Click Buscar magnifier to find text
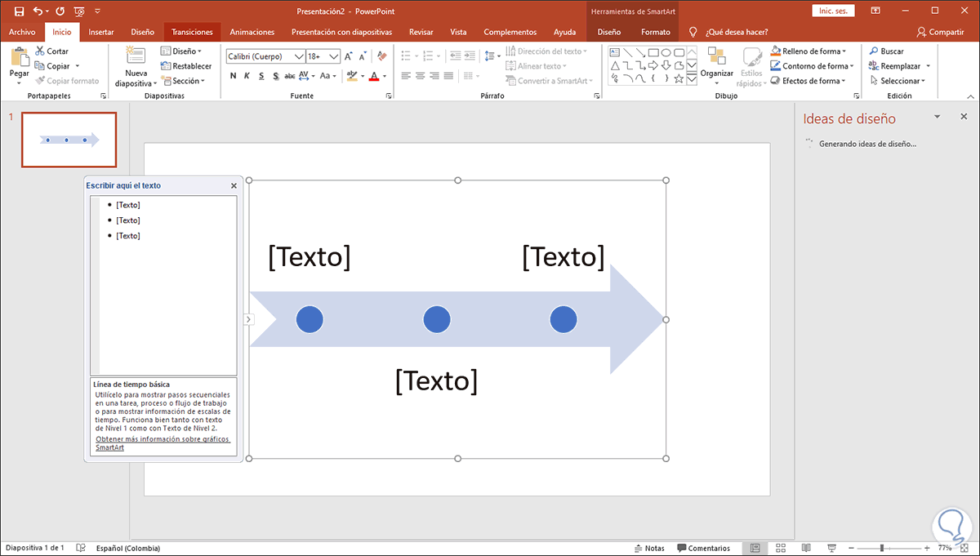 pyautogui.click(x=886, y=51)
